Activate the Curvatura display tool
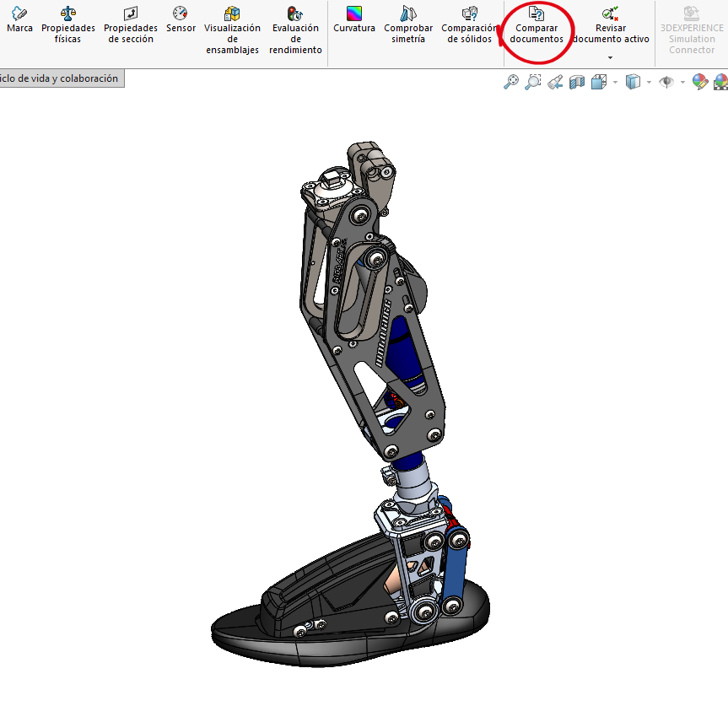 click(354, 21)
